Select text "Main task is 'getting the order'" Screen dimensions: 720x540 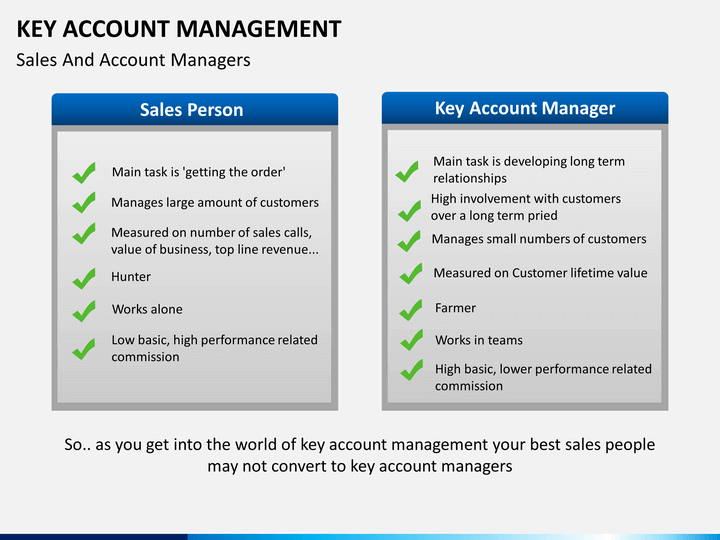[198, 172]
